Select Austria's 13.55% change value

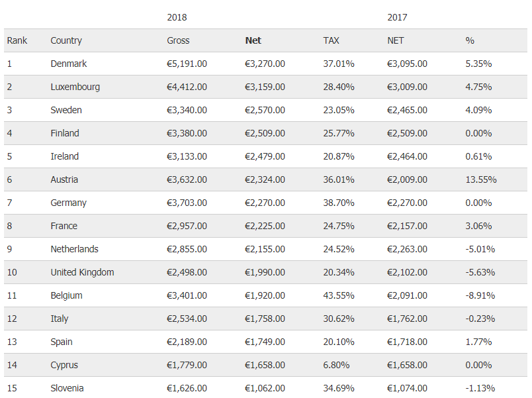click(x=481, y=179)
